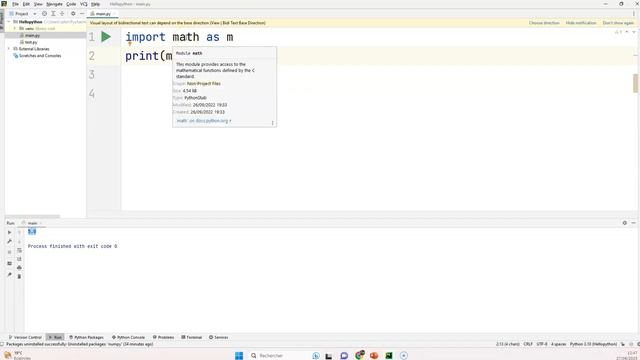Click the Hide notification link
The width and height of the screenshot is (640, 360).
point(581,23)
